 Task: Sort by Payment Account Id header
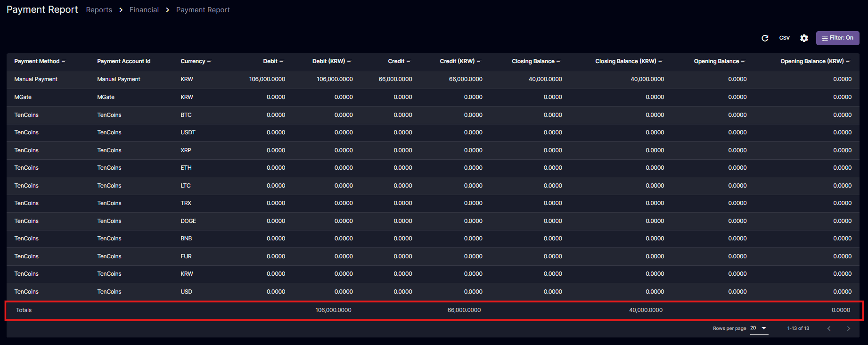click(124, 61)
